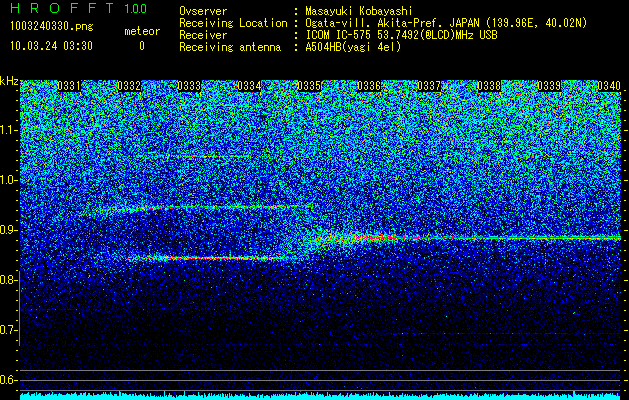This screenshot has height=400, width=629.
Task: Click the 0.8 frequency axis label
Action: point(8,280)
